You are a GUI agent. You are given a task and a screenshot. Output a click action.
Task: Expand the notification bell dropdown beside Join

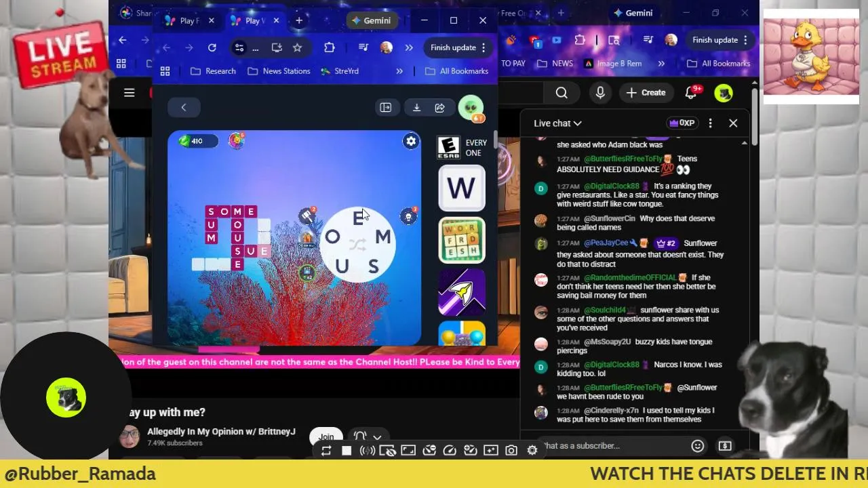click(x=377, y=437)
